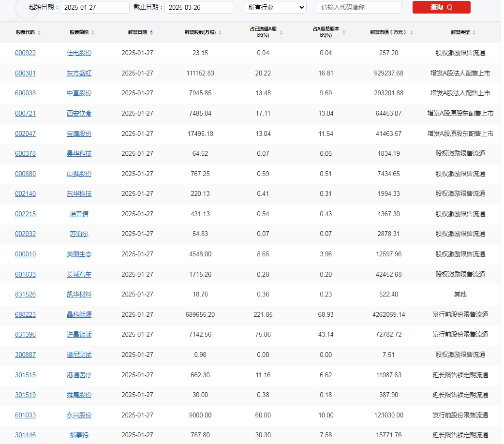
Task: Click sort arrows next to 股票简称
Action: point(93,33)
